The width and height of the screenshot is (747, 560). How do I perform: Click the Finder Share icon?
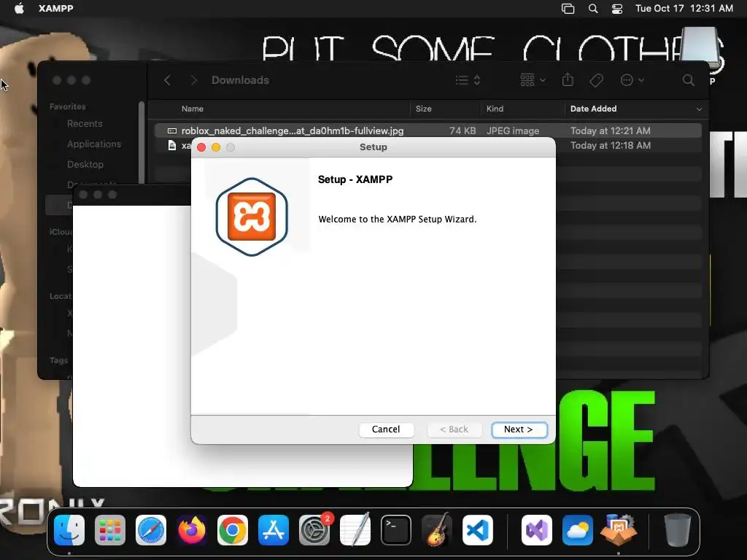(x=568, y=79)
